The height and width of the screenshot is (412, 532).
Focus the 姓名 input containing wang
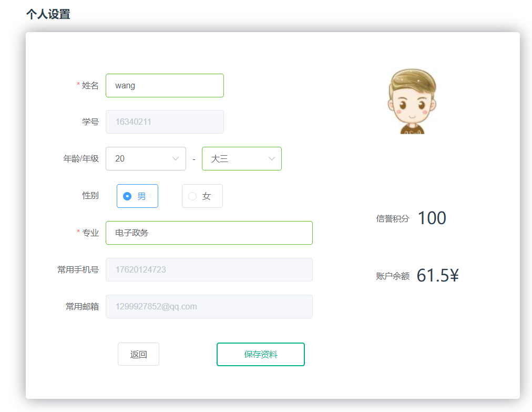tap(165, 85)
